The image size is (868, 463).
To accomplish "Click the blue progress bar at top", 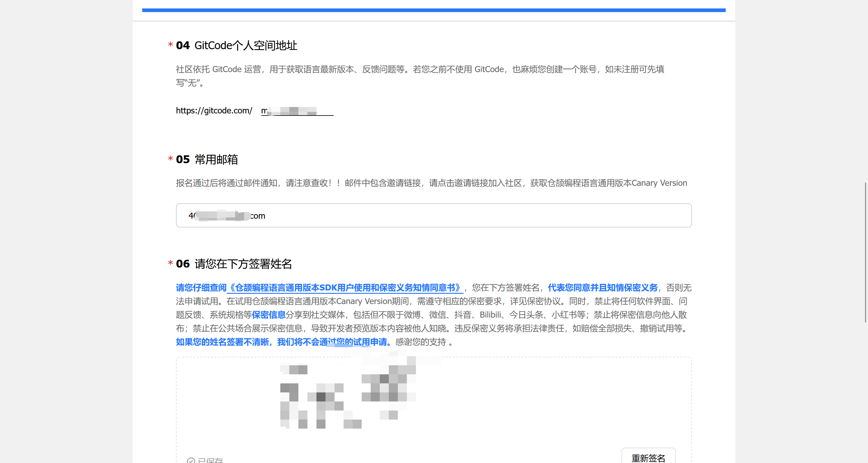I will 433,11.
